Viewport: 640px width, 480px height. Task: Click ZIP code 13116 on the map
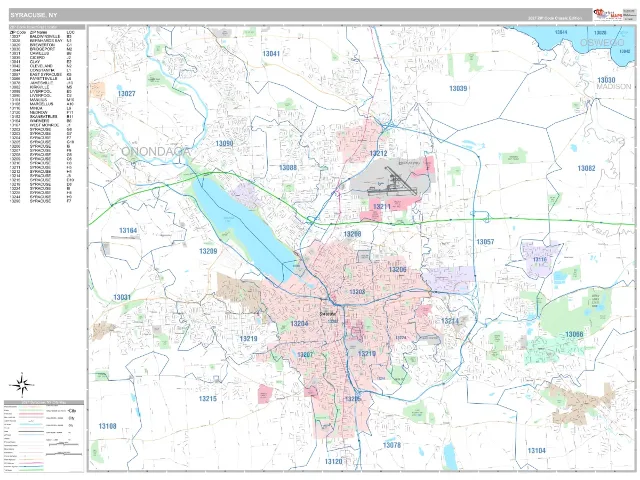tap(539, 259)
